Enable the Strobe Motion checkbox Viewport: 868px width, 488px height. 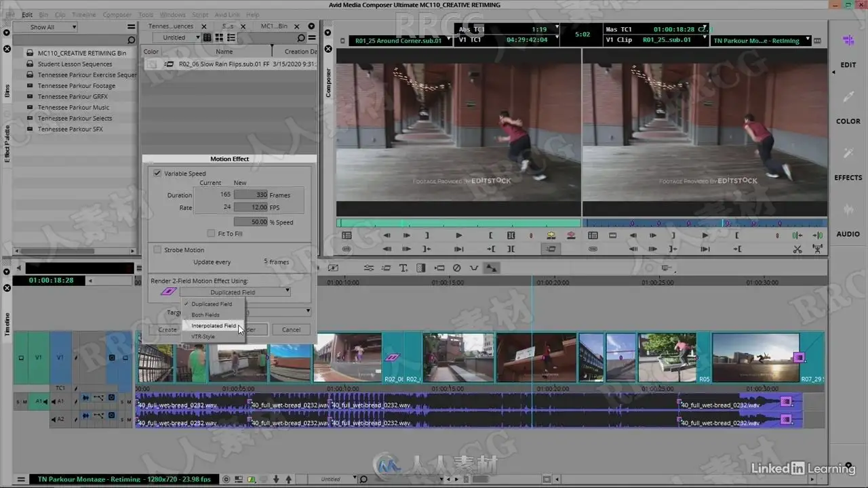157,250
